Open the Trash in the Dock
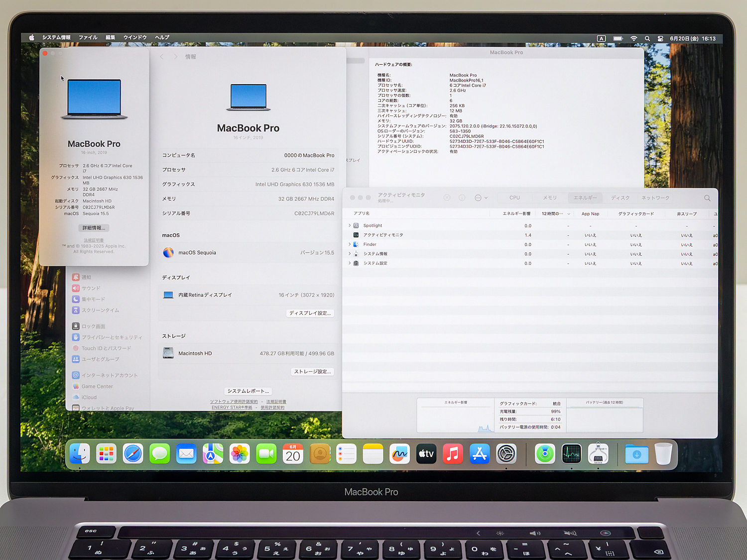 point(663,453)
